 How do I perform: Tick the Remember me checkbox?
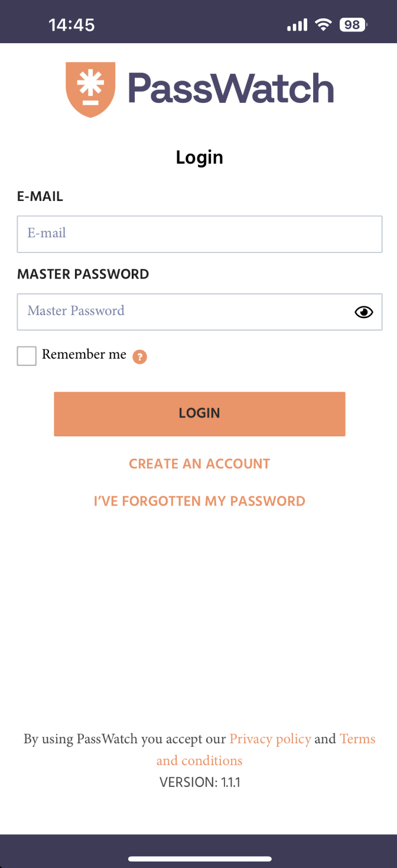point(27,356)
